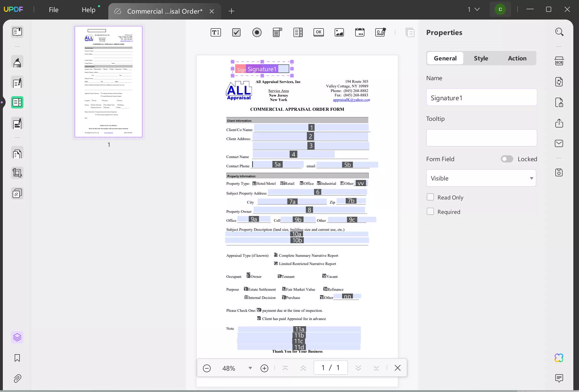Image resolution: width=579 pixels, height=392 pixels.
Task: Go to the previous page
Action: coord(303,368)
